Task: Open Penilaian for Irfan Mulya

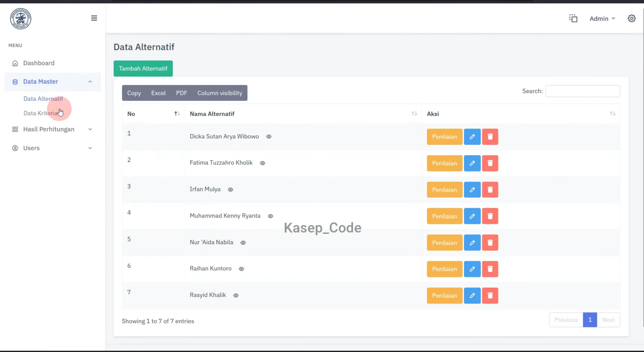Action: 444,190
